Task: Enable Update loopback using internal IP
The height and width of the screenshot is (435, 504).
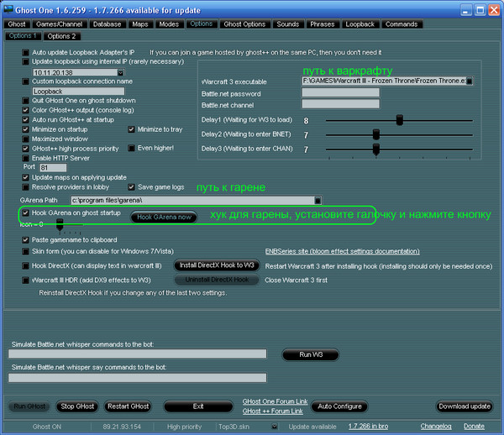Action: point(25,61)
